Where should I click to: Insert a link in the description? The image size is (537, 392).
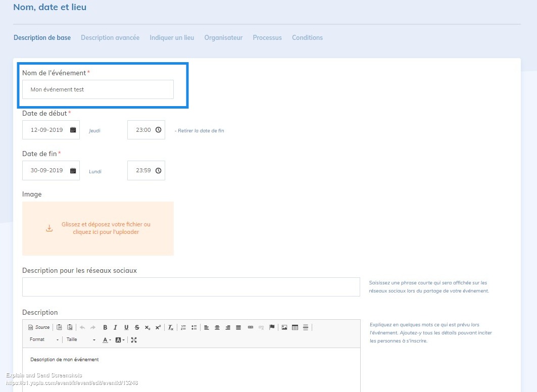pos(251,327)
